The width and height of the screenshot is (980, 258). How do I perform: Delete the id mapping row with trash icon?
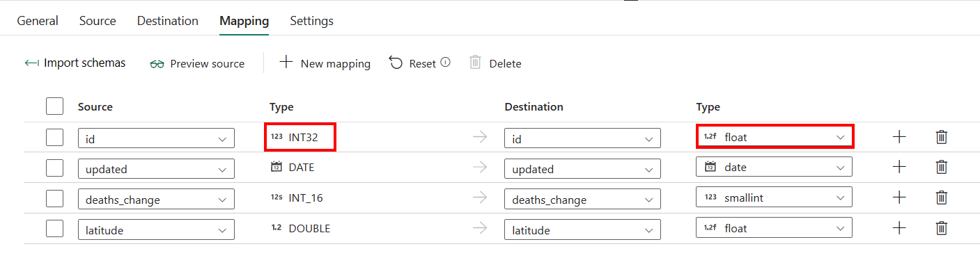coord(941,137)
